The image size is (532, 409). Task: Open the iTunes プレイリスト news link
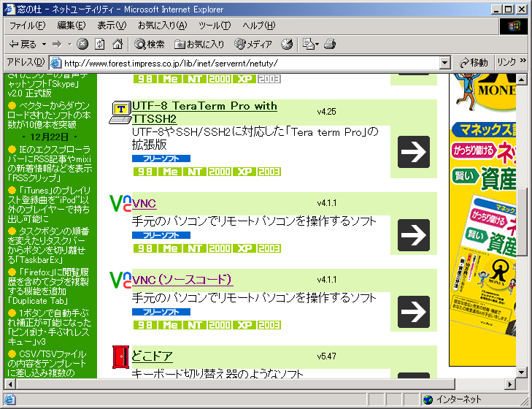tap(50, 204)
